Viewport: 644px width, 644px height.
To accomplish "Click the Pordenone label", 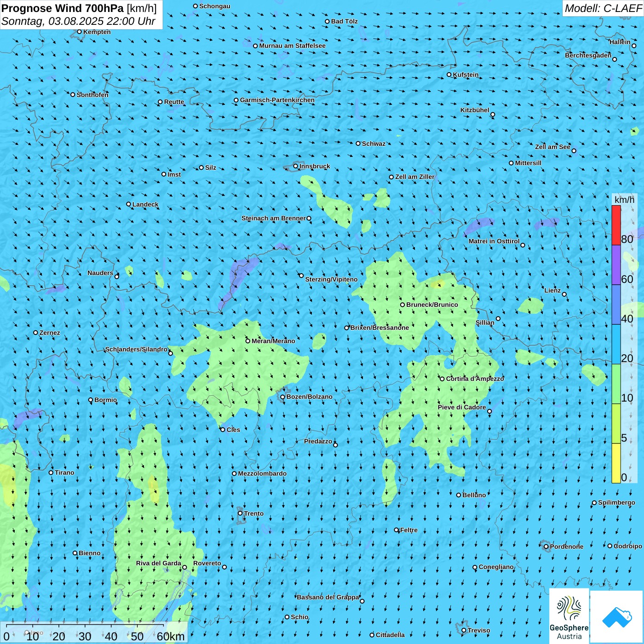I will pos(567,546).
